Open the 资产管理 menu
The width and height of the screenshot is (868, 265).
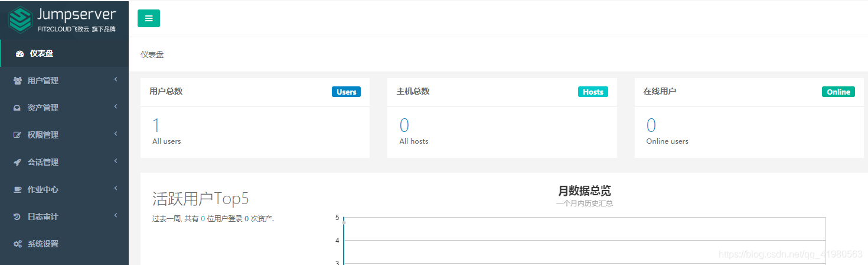(64, 108)
